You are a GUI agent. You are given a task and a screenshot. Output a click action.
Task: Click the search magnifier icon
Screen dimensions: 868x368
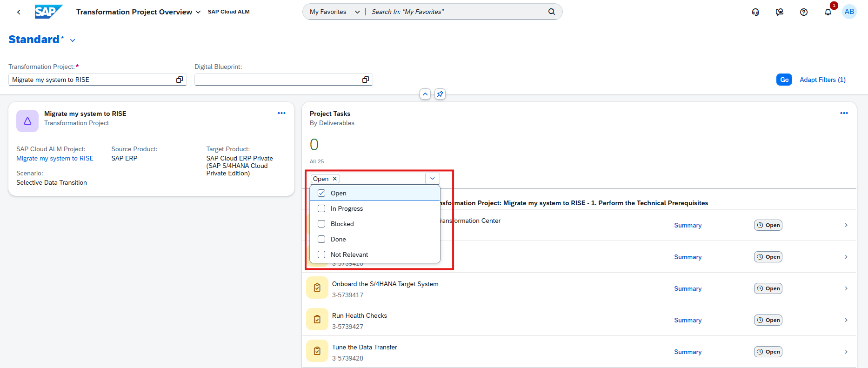pyautogui.click(x=551, y=12)
